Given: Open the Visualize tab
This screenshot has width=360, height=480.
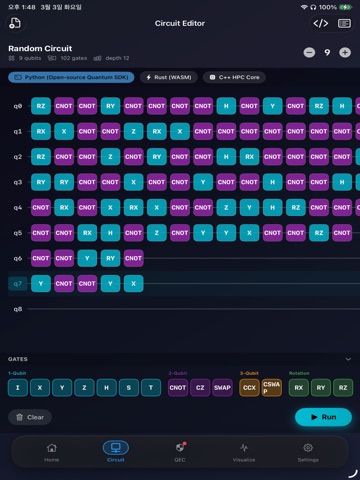Looking at the screenshot, I should pyautogui.click(x=244, y=452).
